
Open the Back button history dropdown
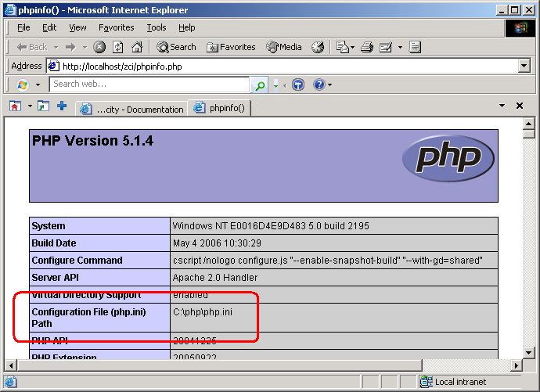56,47
